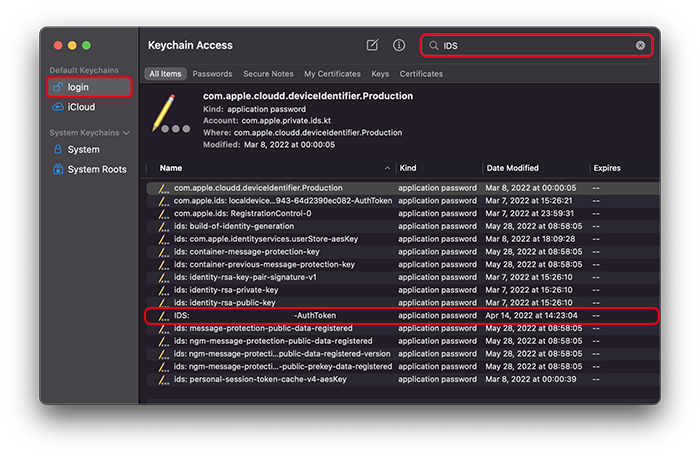
Task: Select ids: identity-rsa-public-key row
Action: [403, 303]
